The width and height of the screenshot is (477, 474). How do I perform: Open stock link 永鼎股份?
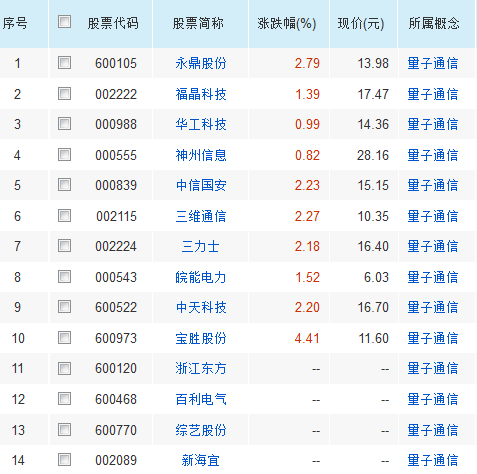201,63
